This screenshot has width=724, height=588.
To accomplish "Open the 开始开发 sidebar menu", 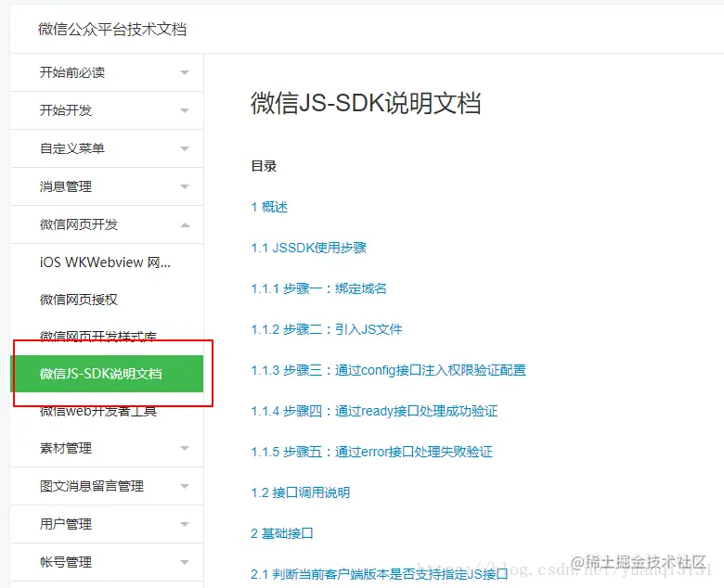I will 107,110.
